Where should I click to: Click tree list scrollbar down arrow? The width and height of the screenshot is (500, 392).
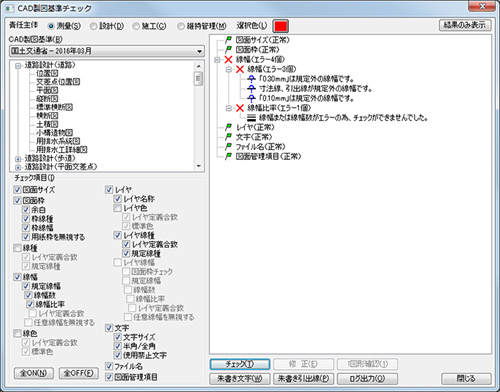(199, 166)
